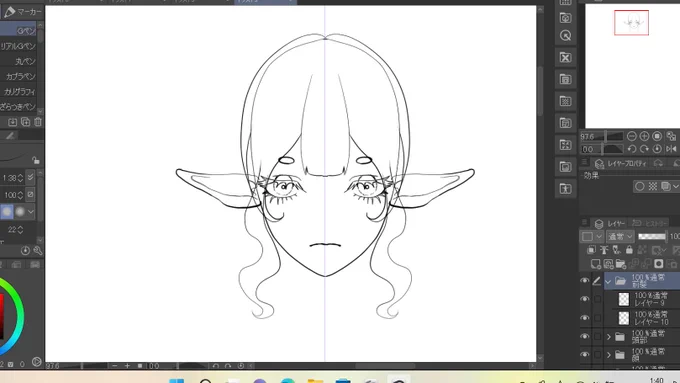Open the レイヤープロパティ tab

pyautogui.click(x=621, y=164)
